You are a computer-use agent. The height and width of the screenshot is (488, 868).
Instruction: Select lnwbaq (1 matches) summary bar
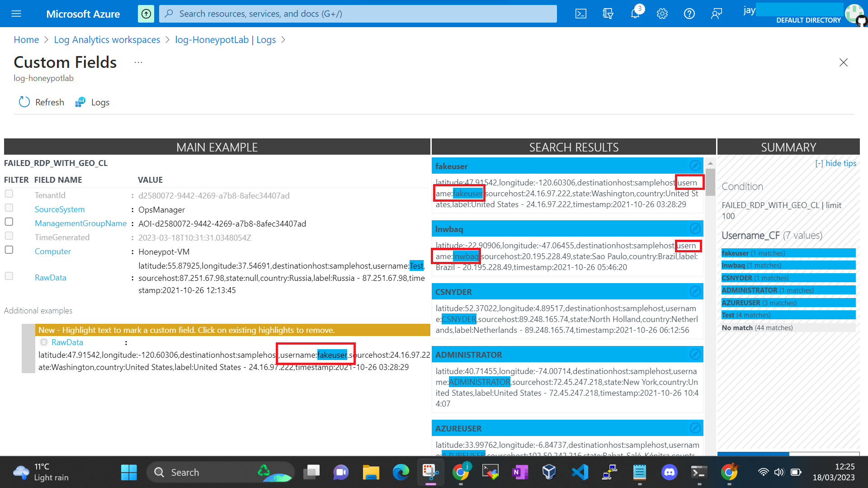788,265
